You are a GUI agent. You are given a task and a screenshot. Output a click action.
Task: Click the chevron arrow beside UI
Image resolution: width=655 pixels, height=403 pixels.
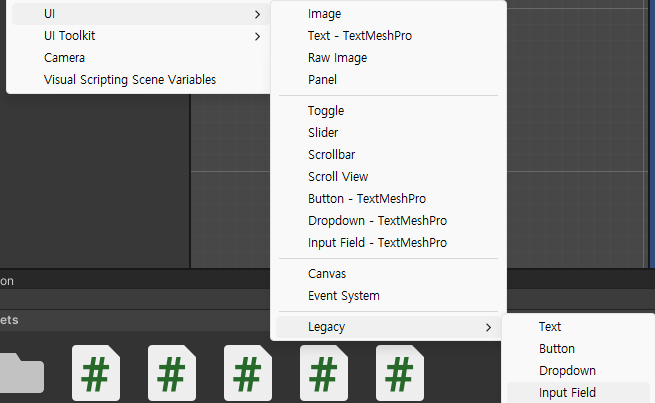pos(257,15)
